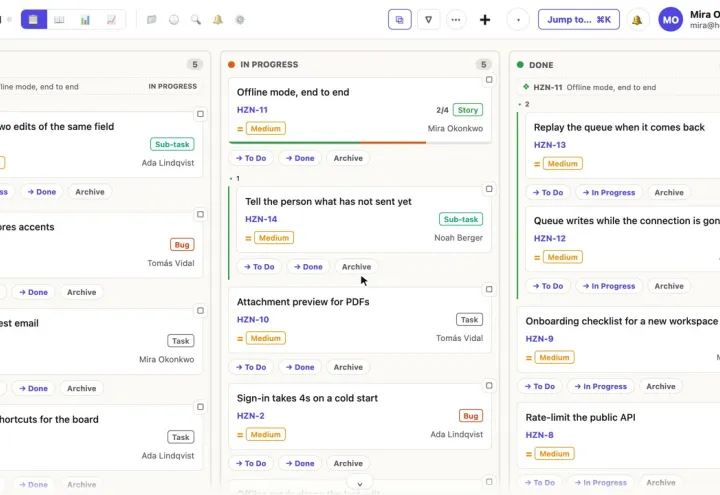This screenshot has width=720, height=495.
Task: Collapse the 1 sub-task group under HZN-11
Action: coord(235,178)
